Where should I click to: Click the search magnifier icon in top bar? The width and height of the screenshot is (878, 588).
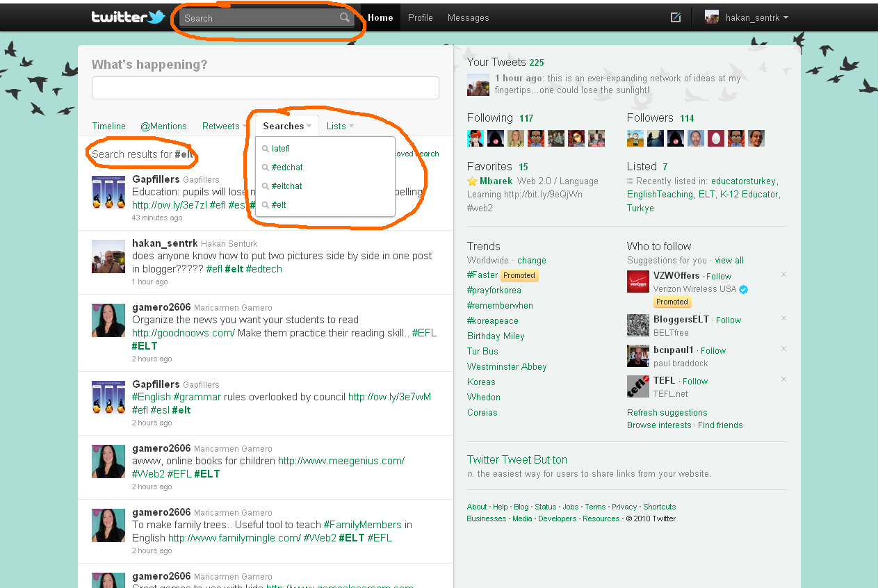(x=344, y=18)
